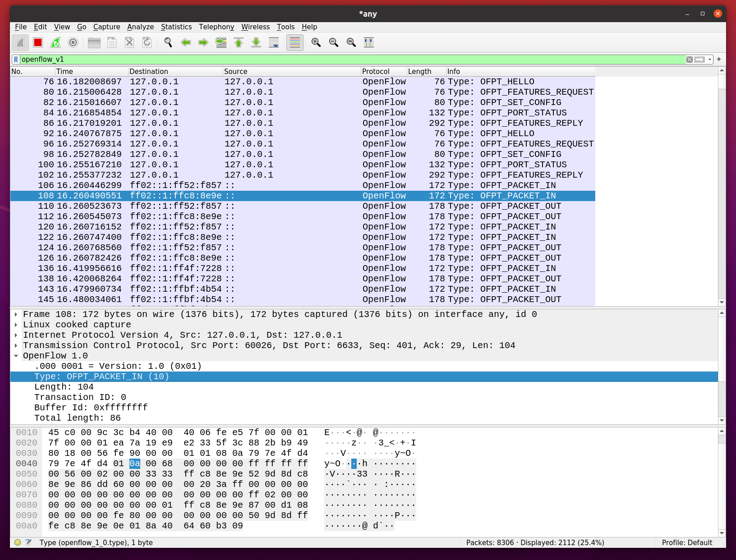
Task: Jump to the first packet
Action: 239,42
